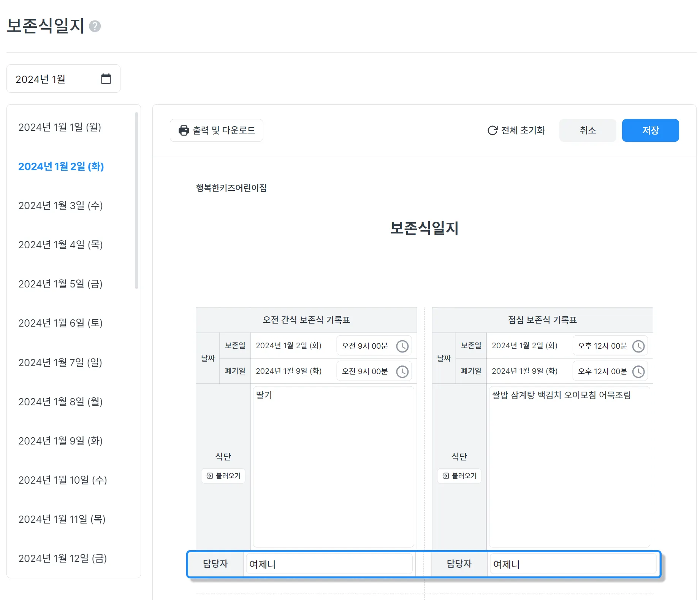Screen dimensions: 700x600
Task: Click the lunch 보존일 time field
Action: coord(610,346)
